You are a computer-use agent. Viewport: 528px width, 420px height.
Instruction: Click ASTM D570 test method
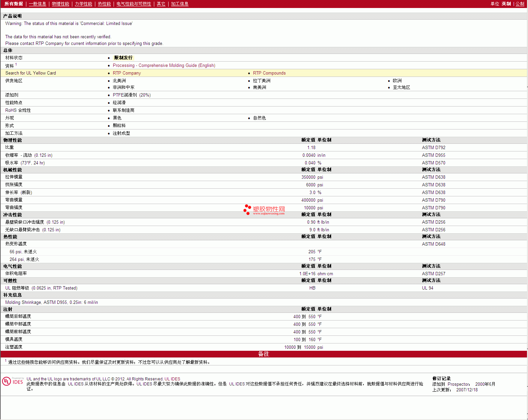point(433,163)
